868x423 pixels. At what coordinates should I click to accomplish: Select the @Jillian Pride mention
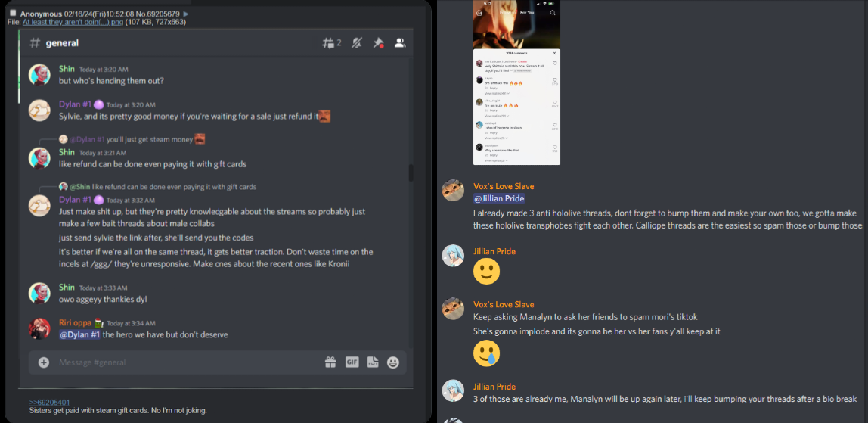click(x=499, y=198)
